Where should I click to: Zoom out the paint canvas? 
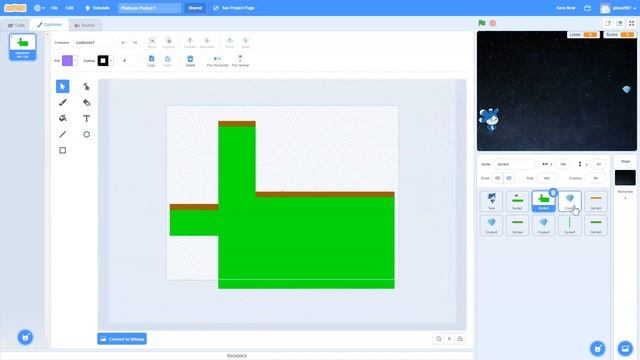(439, 339)
